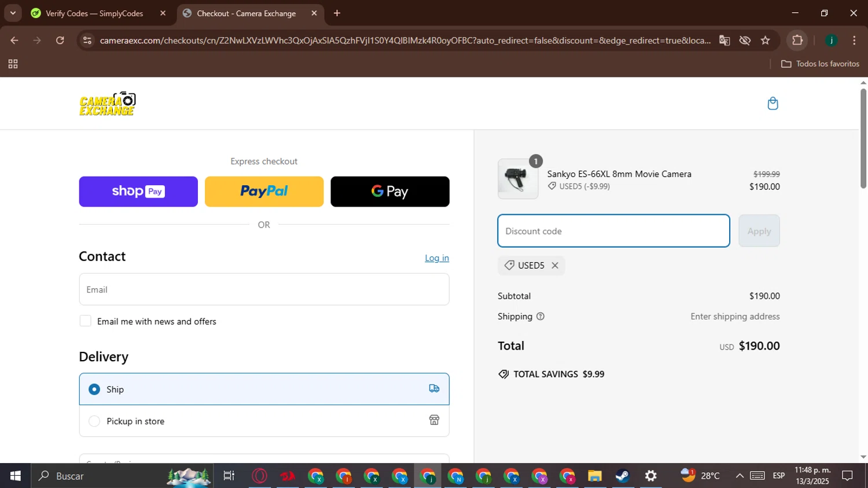868x488 pixels.
Task: Click the Sankyo ES-66XL 8mm Movie Camera title
Action: (x=619, y=174)
